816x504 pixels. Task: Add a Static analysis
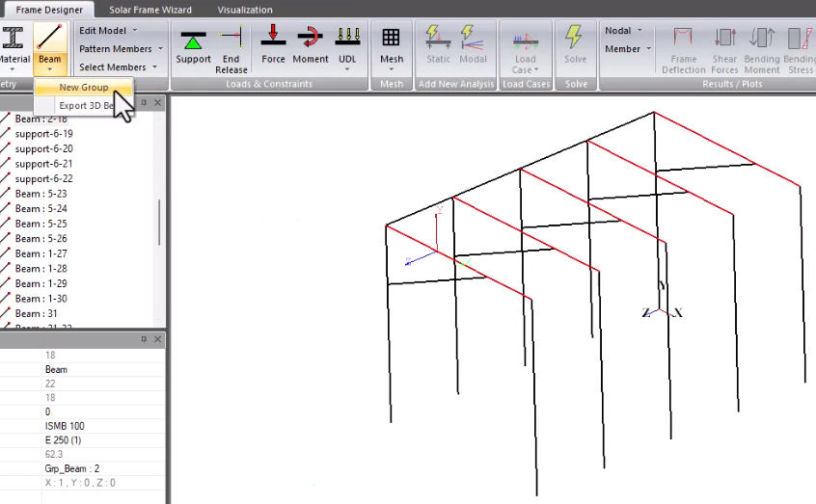[438, 45]
